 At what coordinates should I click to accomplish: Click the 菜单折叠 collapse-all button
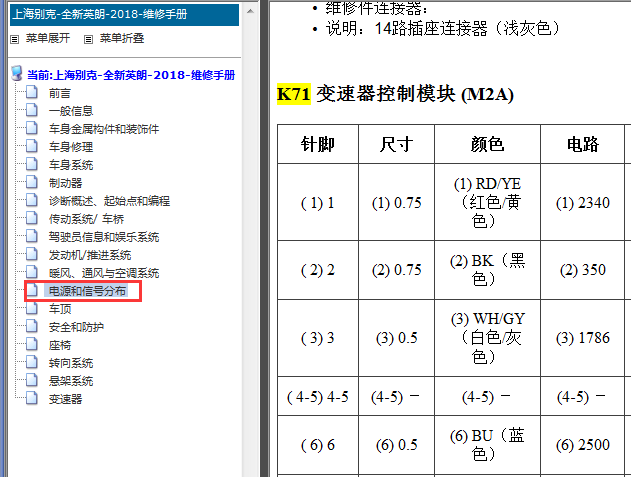click(x=122, y=38)
